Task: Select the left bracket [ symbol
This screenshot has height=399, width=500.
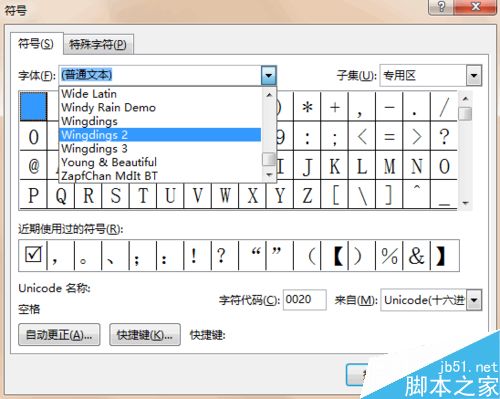Action: (335, 195)
